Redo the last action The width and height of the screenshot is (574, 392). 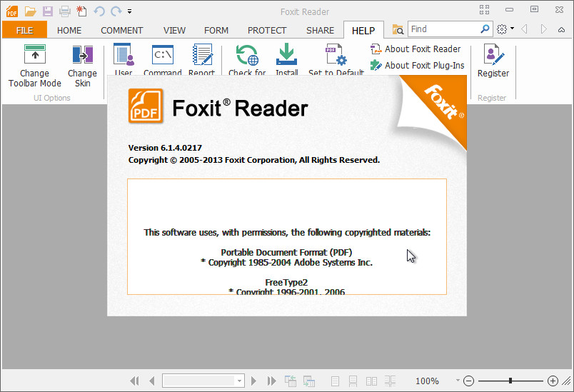116,11
